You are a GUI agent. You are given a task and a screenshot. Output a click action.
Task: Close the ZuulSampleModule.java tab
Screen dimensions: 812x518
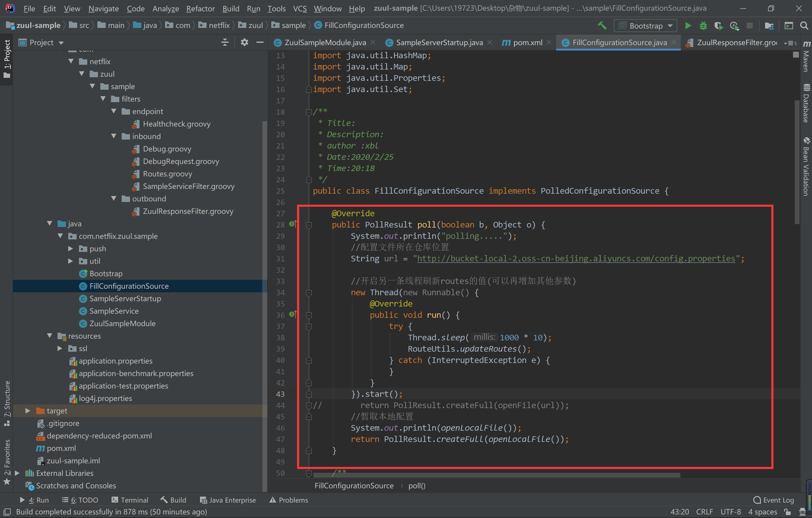click(x=373, y=42)
